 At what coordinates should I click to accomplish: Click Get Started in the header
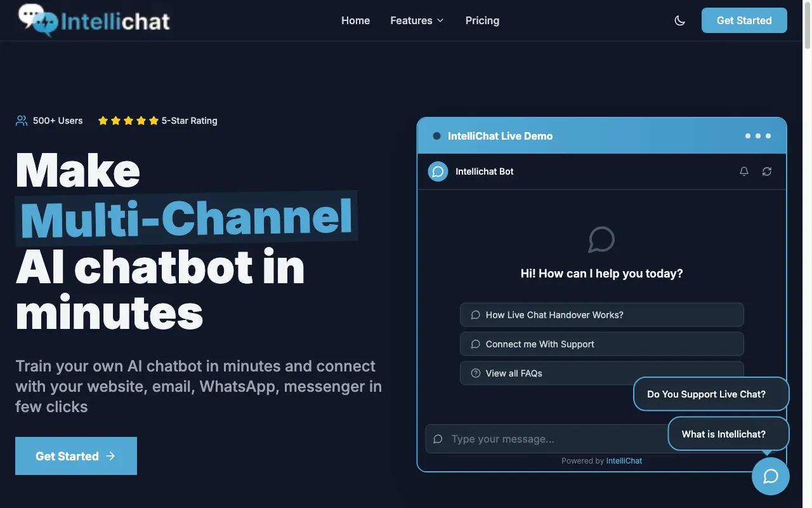(744, 20)
